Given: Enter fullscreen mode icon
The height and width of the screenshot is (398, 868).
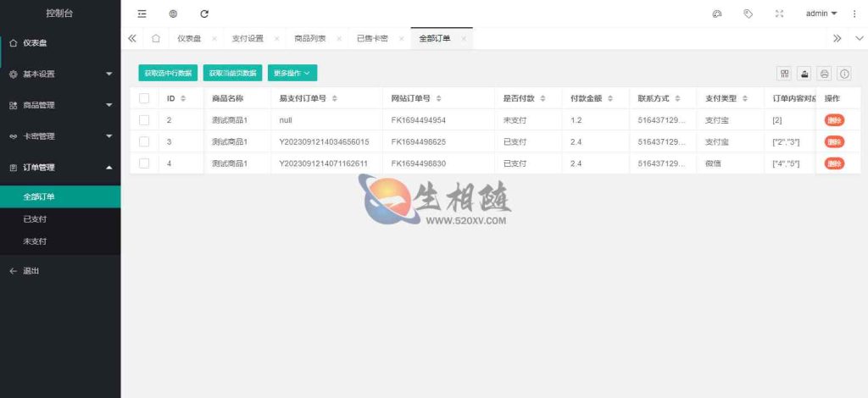Looking at the screenshot, I should (x=780, y=14).
